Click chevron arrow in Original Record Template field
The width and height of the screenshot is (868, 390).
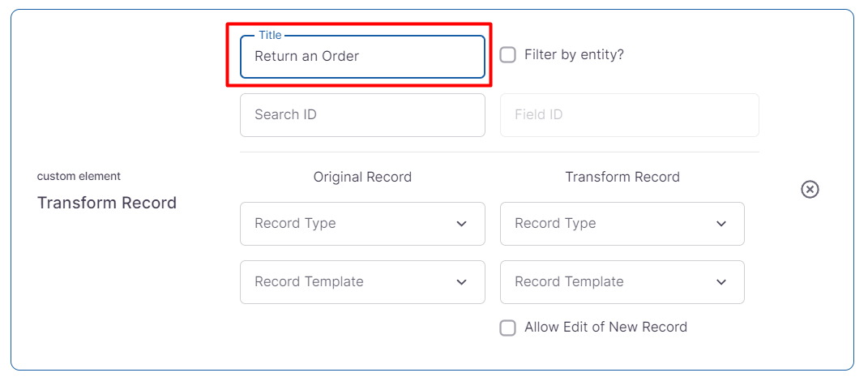tap(461, 282)
